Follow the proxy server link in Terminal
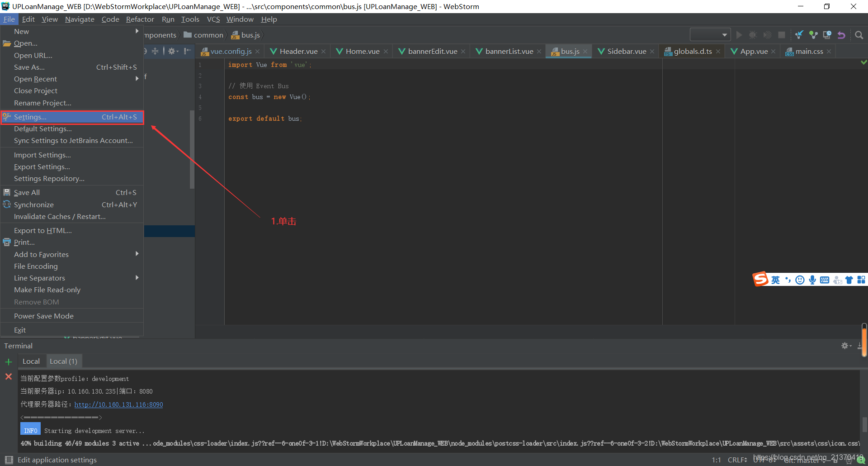 118,404
